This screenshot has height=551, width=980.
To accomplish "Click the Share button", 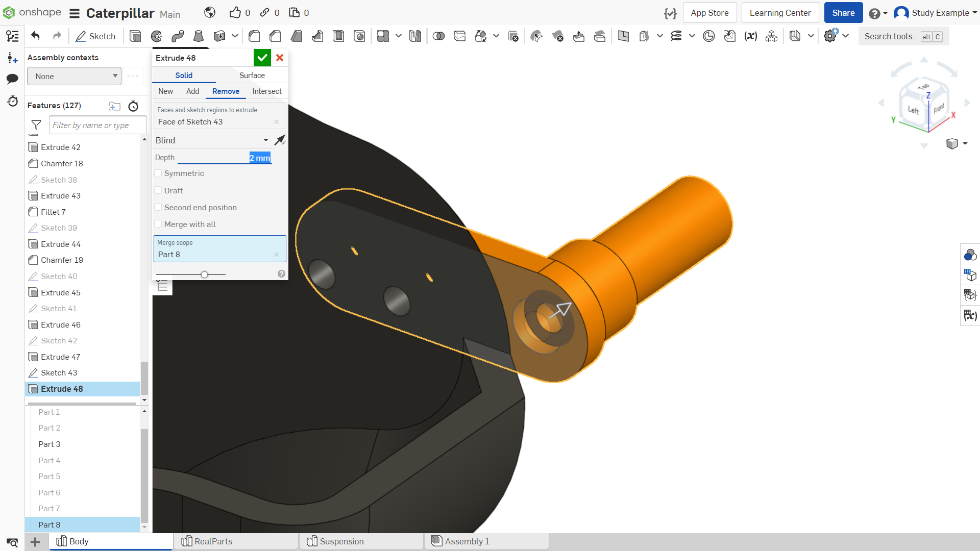I will 843,13.
